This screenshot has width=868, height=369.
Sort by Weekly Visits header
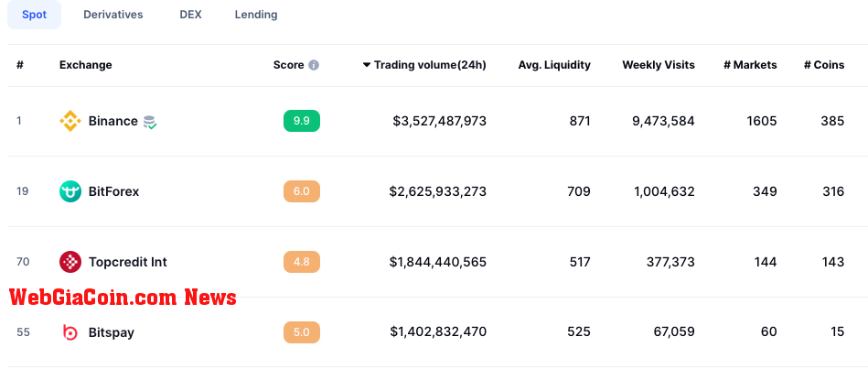(659, 65)
